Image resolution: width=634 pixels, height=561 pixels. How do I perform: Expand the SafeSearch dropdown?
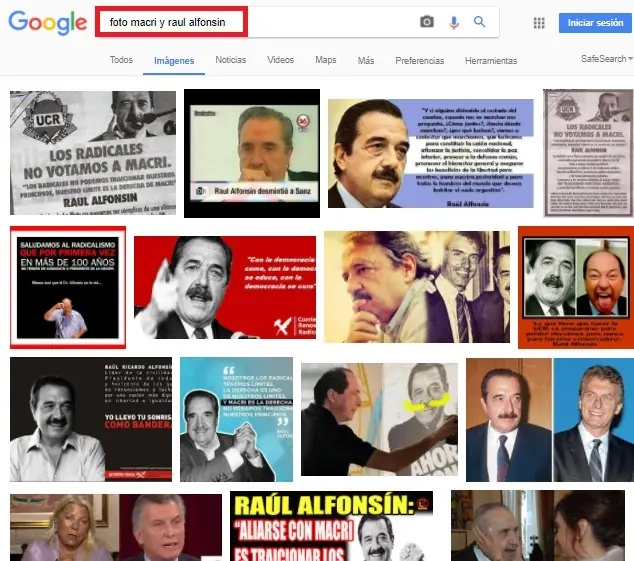pyautogui.click(x=607, y=59)
